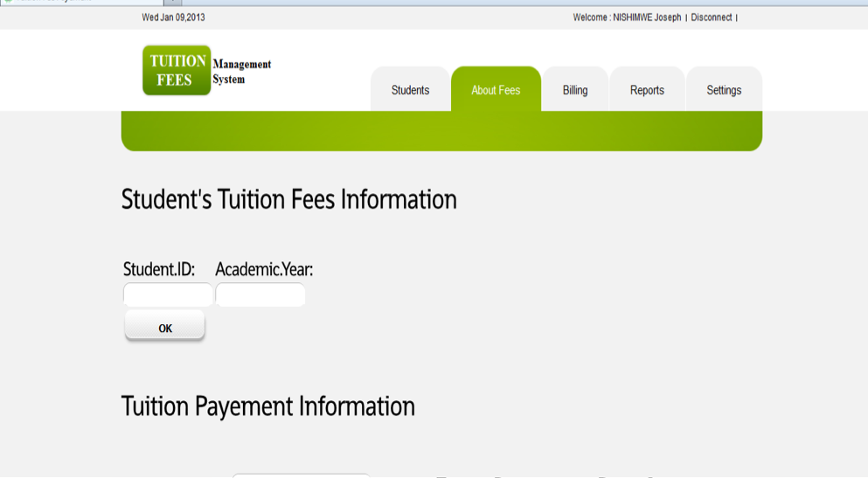Click the Disconnect link

tap(712, 17)
